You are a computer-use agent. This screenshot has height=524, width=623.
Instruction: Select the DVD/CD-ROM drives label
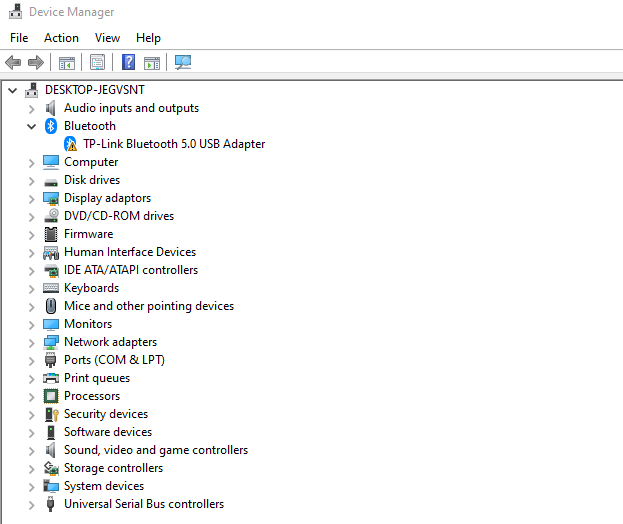(x=119, y=216)
